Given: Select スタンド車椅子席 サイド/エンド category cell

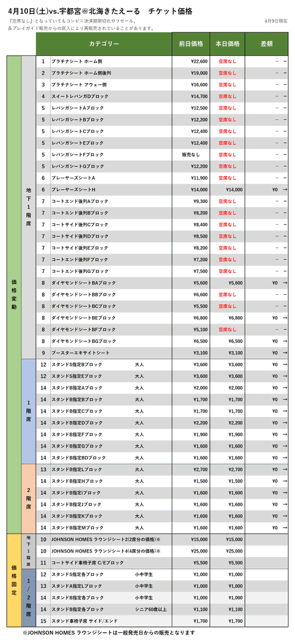Looking at the screenshot, I should (111, 621).
